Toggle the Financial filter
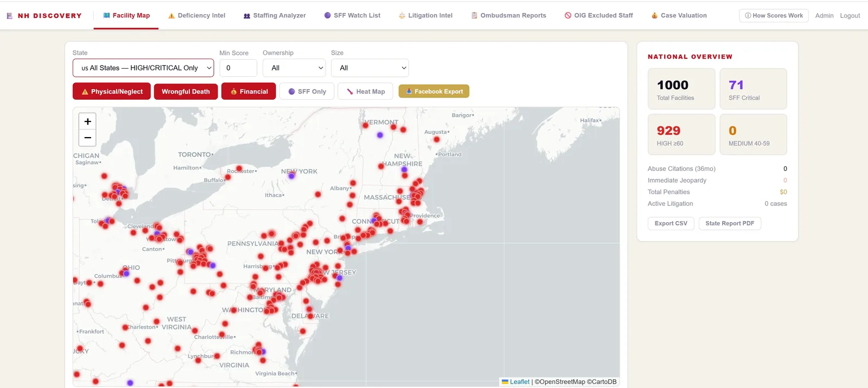Screen dimensions: 868x388 [248, 92]
